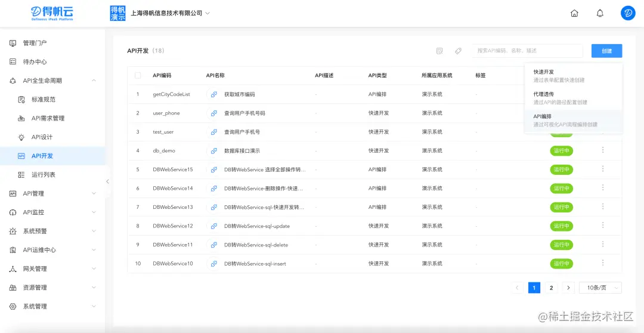Screen dimensions: 644x333
Task: Expand the 系统预警 menu group
Action: click(x=94, y=231)
